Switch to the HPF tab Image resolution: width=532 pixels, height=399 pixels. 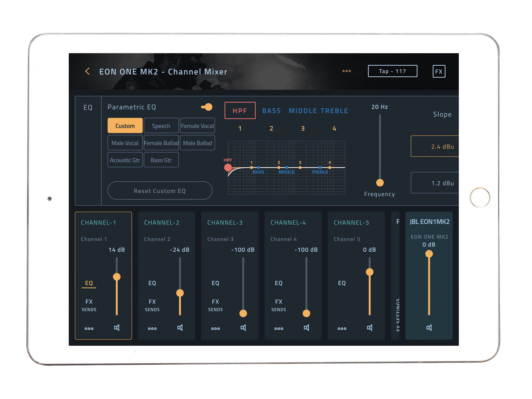(x=240, y=111)
